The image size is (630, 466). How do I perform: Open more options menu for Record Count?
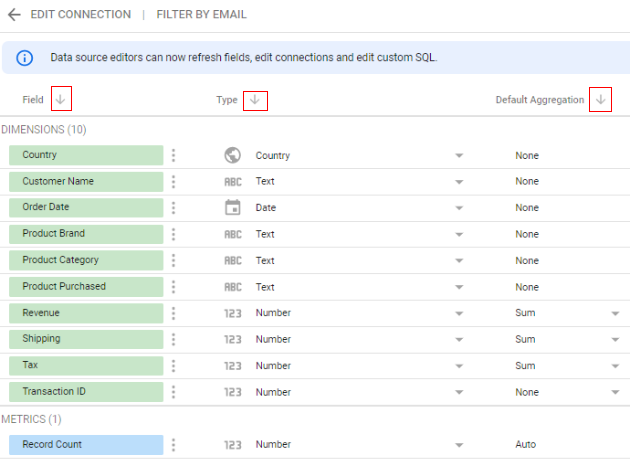point(174,445)
